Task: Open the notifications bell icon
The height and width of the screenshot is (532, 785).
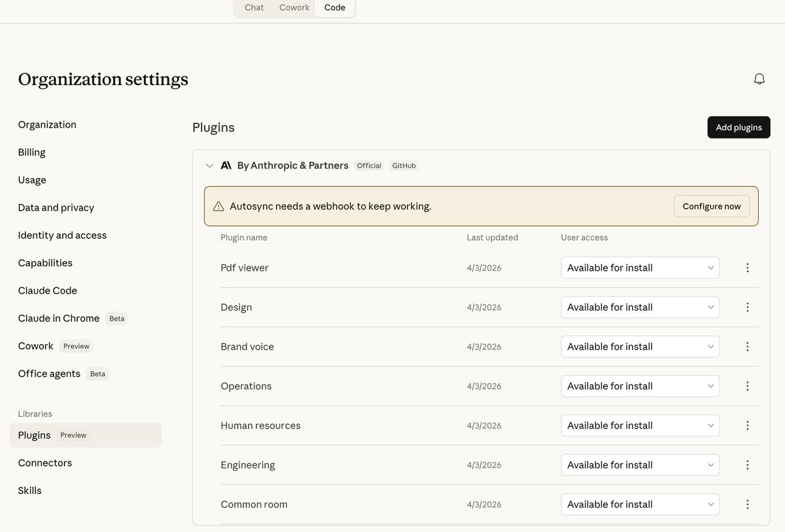Action: (x=759, y=79)
